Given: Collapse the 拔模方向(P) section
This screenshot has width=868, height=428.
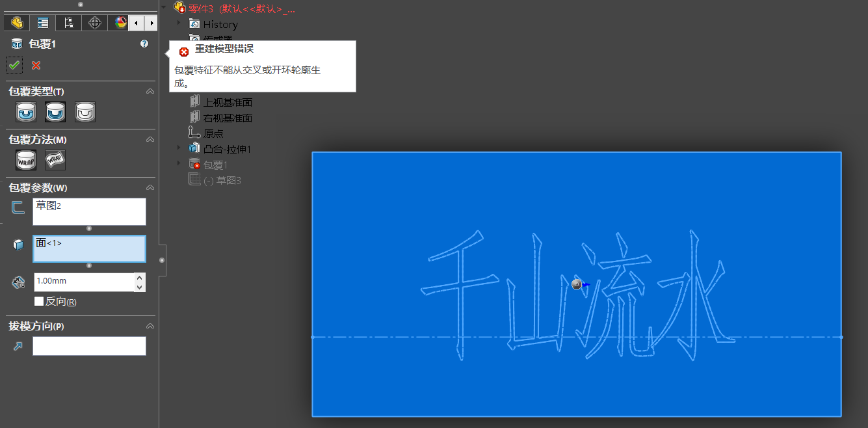Looking at the screenshot, I should coord(150,326).
